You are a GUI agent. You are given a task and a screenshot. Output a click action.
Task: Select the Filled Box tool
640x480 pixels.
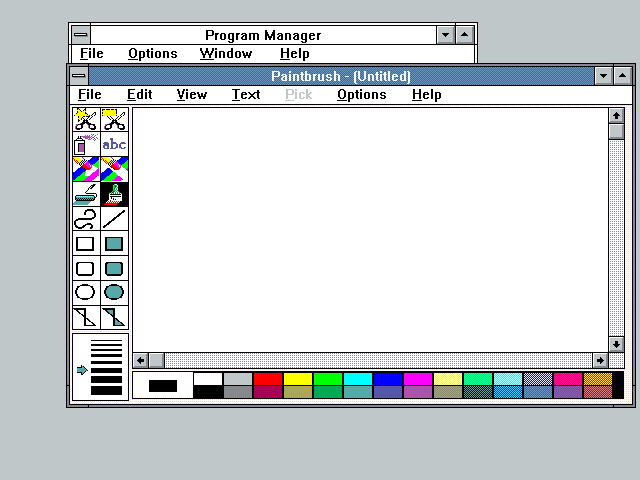tap(115, 244)
